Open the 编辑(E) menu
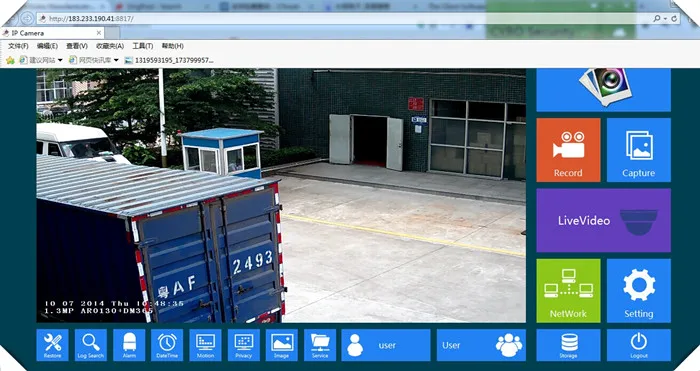This screenshot has width=700, height=371. [x=47, y=46]
